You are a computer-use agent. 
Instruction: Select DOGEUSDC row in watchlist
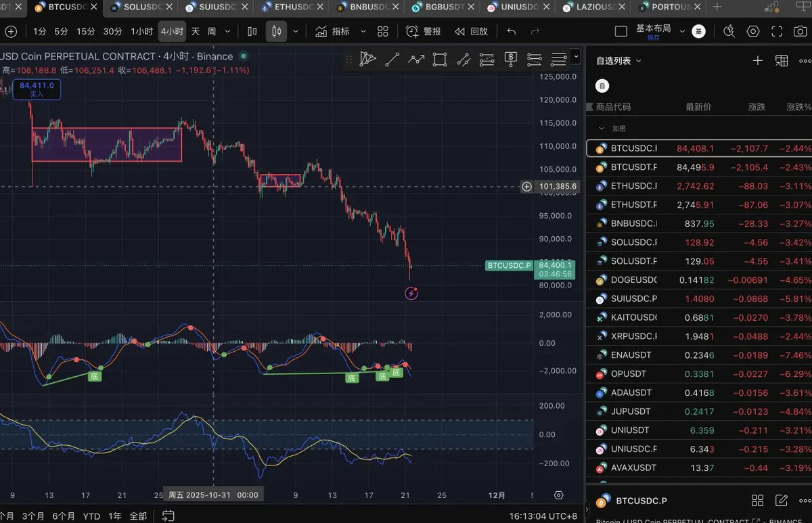[699, 279]
